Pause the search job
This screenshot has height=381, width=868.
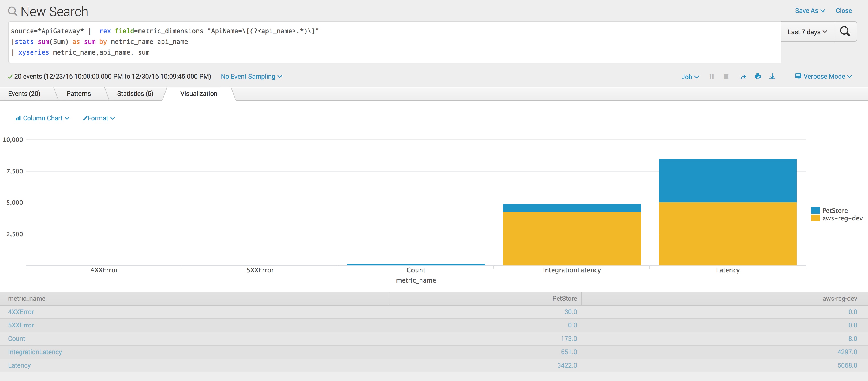711,77
